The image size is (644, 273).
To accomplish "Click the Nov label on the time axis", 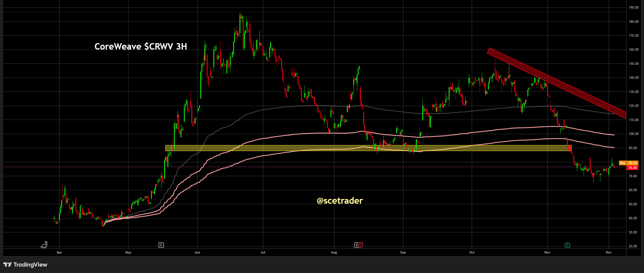I will click(x=547, y=252).
